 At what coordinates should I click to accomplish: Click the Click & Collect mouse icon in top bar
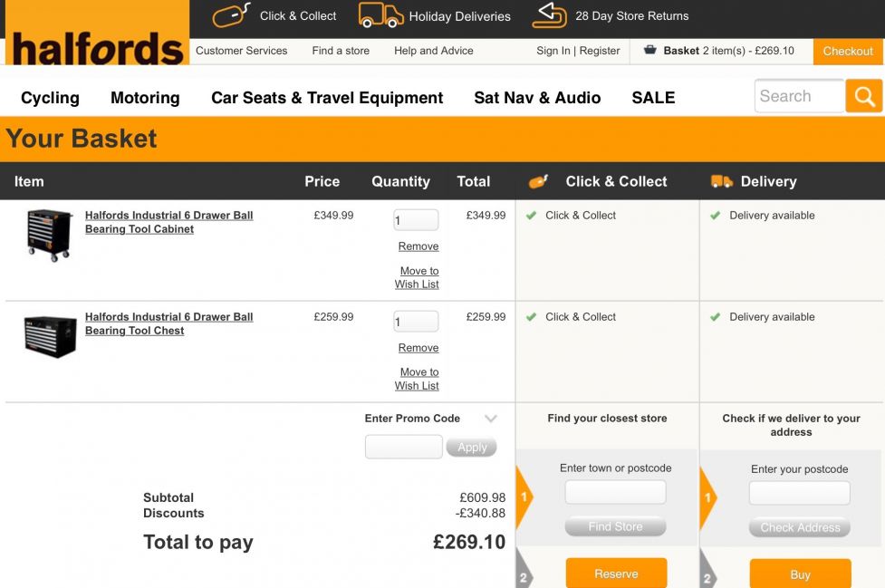pyautogui.click(x=231, y=14)
